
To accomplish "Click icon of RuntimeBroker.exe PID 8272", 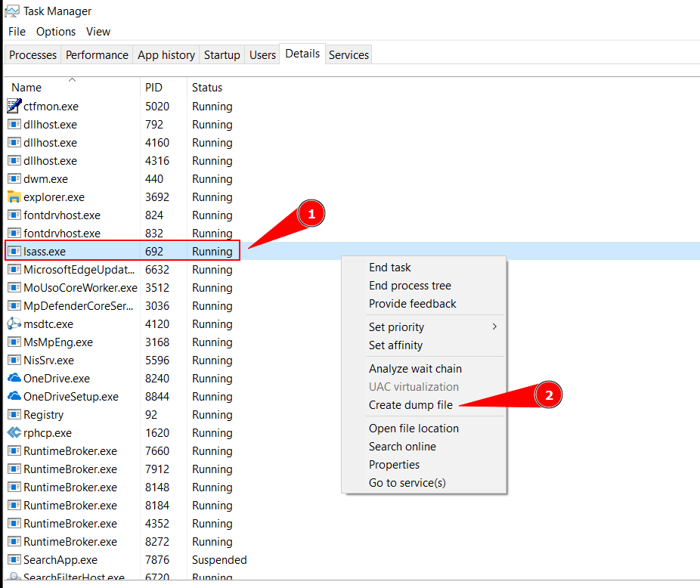I will (x=14, y=542).
